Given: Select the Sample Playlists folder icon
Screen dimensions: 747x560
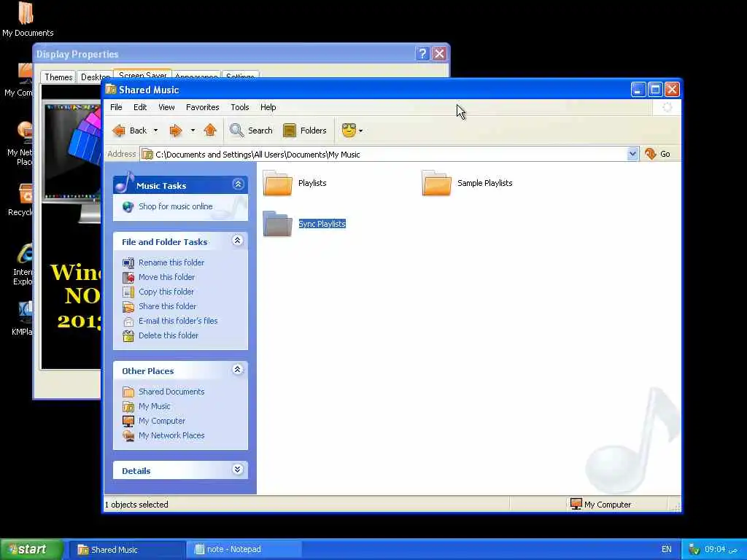Looking at the screenshot, I should pos(436,183).
